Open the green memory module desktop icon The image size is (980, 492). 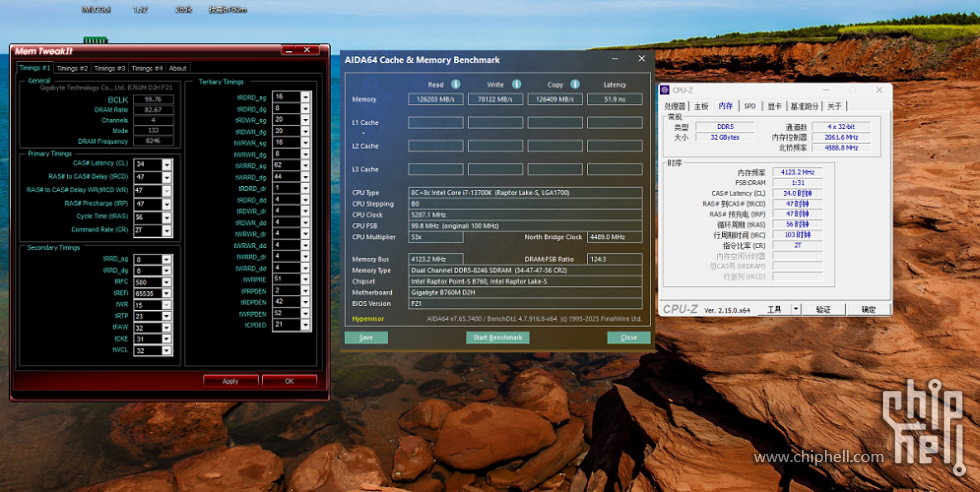[95, 40]
